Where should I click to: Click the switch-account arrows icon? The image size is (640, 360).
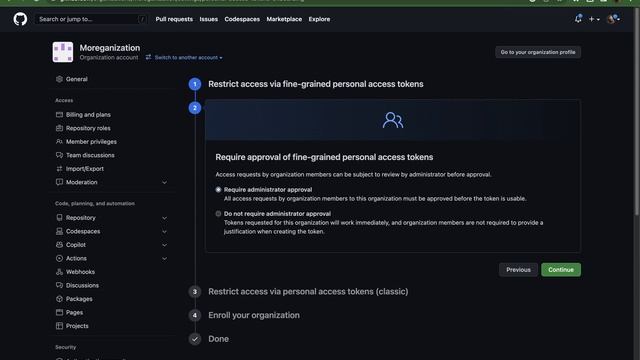click(x=148, y=57)
